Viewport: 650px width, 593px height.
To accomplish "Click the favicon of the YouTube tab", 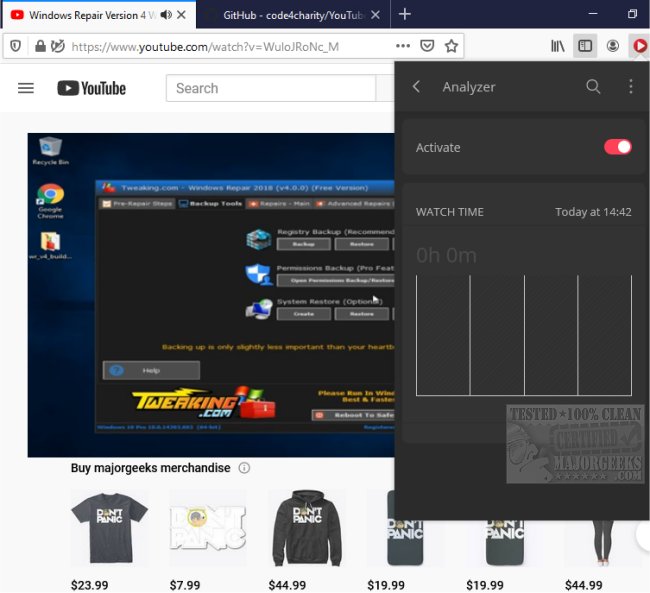I will 17,15.
